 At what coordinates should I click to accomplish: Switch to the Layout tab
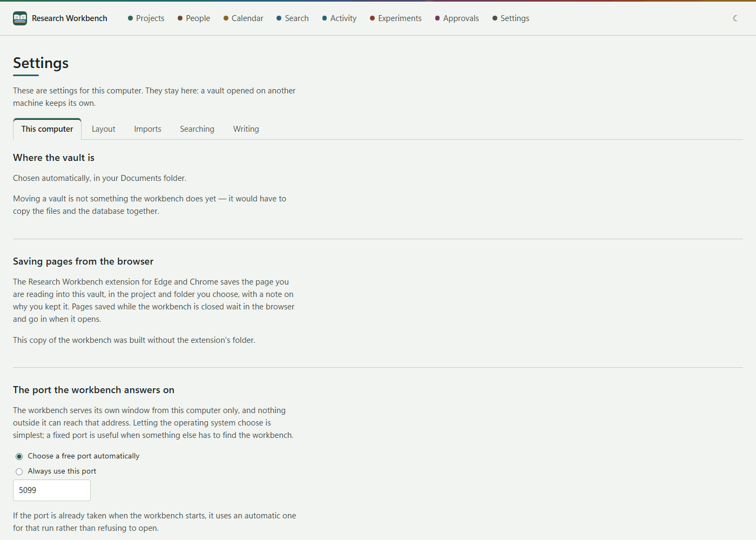[104, 129]
